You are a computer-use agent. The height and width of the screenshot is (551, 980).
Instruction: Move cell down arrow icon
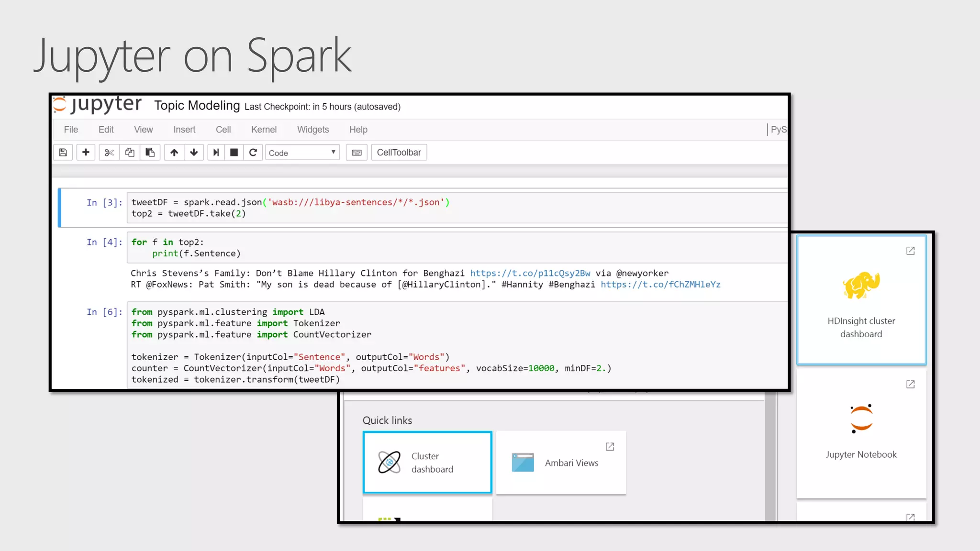pos(194,153)
